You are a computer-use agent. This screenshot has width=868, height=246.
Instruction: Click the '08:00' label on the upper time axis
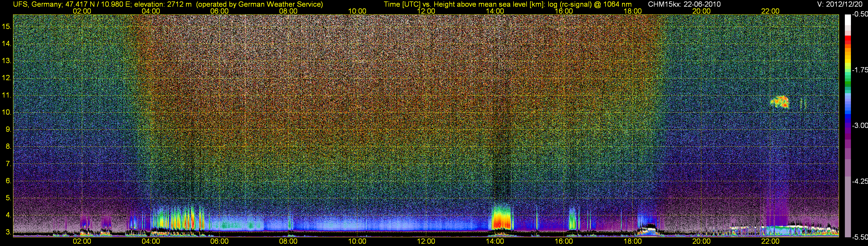tap(288, 11)
